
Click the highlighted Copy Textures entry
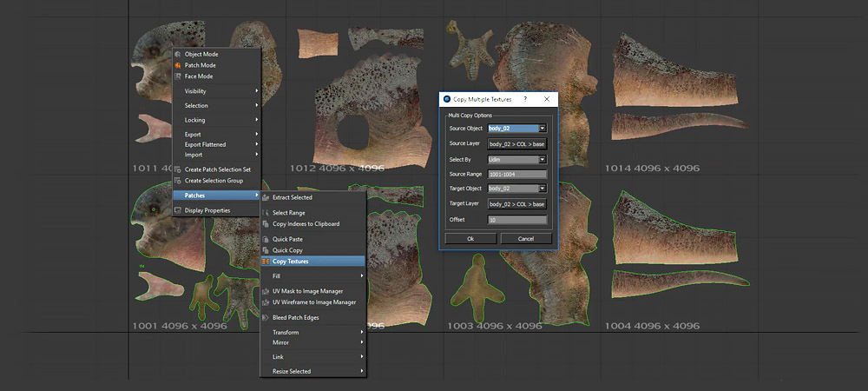coord(312,262)
